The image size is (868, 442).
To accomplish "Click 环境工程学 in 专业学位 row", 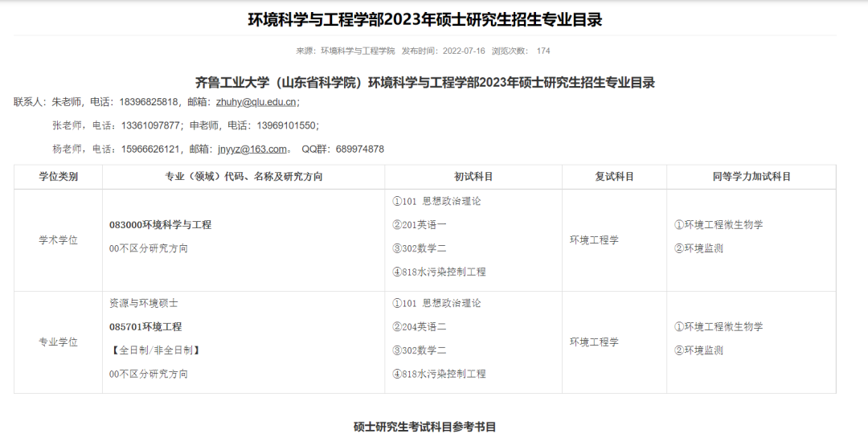I will 594,342.
